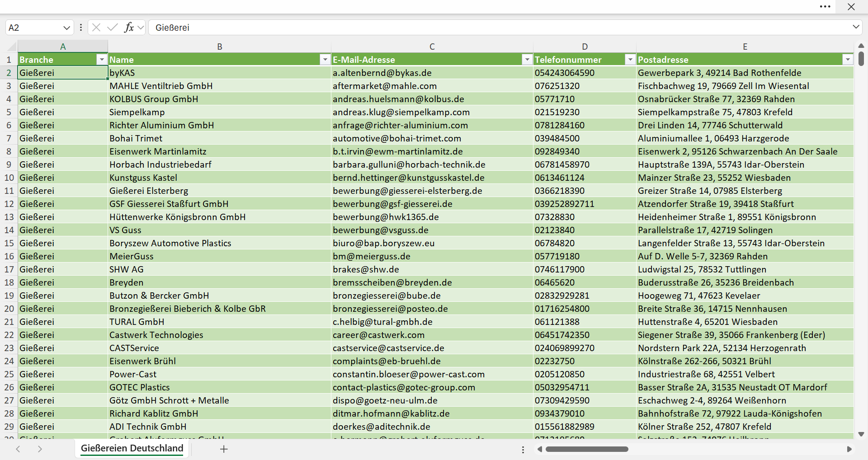
Task: Click the vertical scrollbar thumb
Action: 861,59
